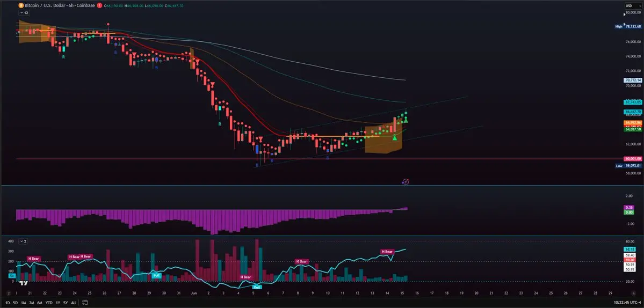Click the TradingView logo in indicator pane
The height and width of the screenshot is (308, 644).
[x=24, y=283]
